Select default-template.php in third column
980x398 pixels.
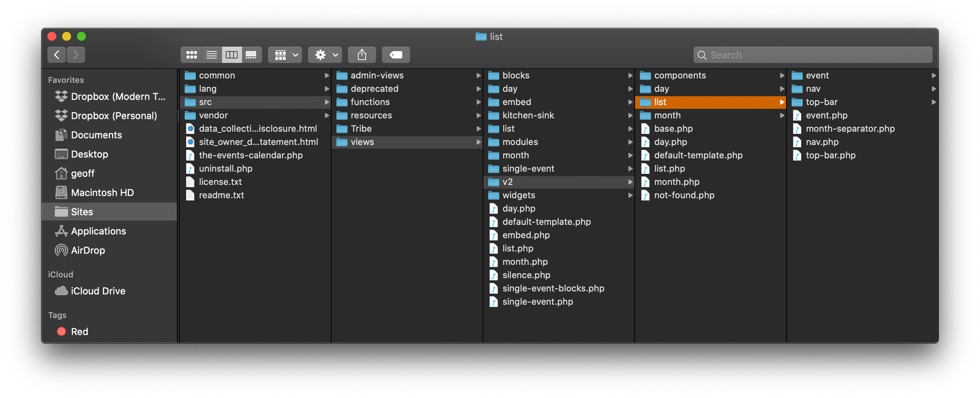[559, 222]
